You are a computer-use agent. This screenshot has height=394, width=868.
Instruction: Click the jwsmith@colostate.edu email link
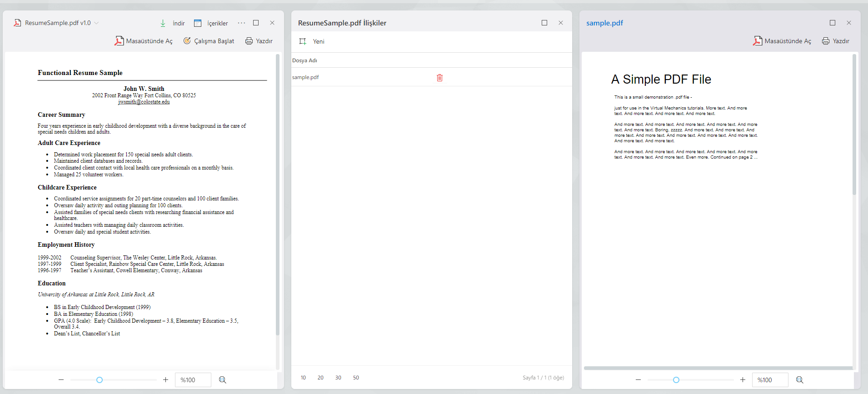coord(144,102)
